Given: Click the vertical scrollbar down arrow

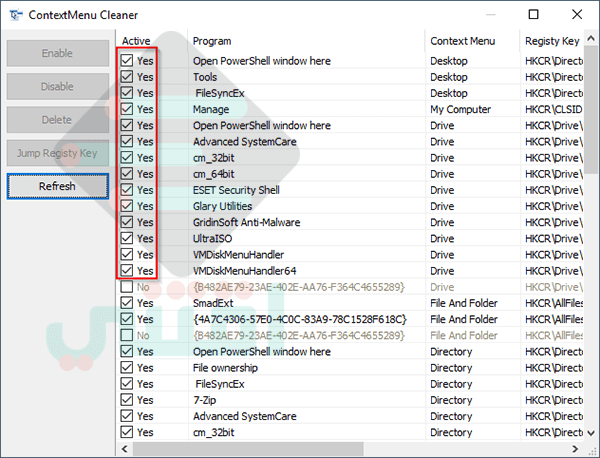Looking at the screenshot, I should (x=591, y=433).
